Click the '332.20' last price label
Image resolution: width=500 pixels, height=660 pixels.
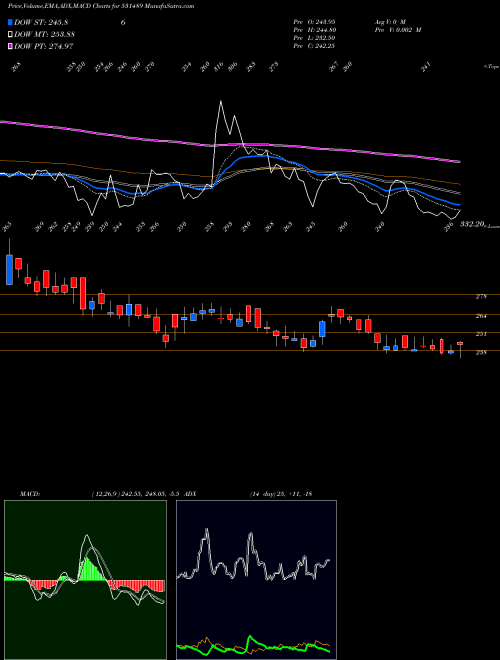(473, 225)
